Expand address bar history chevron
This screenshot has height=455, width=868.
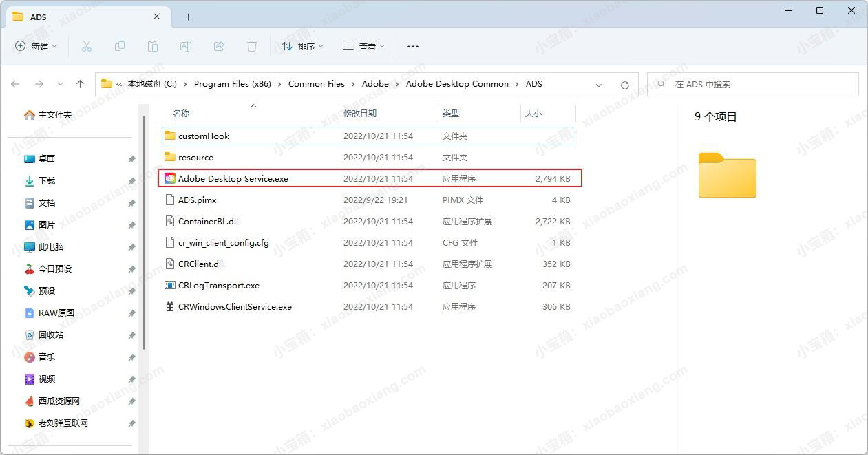coord(599,85)
